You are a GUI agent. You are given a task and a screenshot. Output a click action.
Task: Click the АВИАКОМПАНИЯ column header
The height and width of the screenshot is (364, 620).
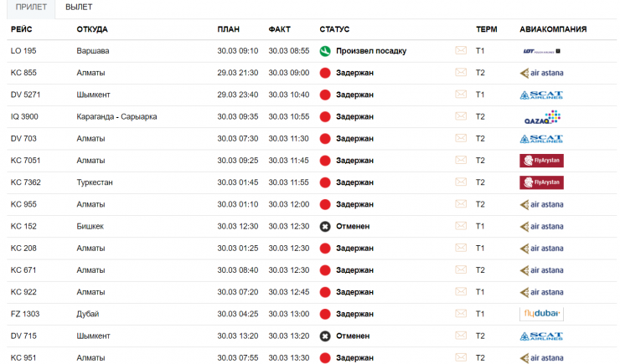point(553,29)
